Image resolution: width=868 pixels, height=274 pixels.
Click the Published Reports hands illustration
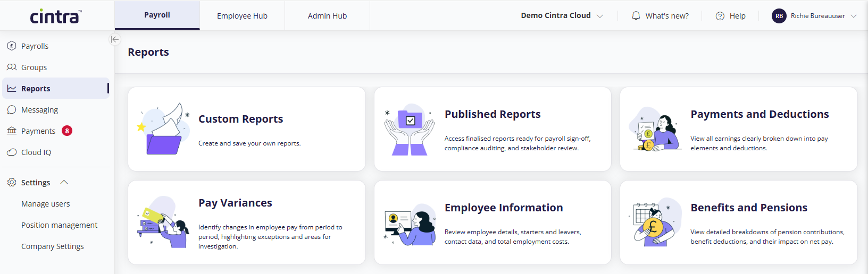[410, 129]
